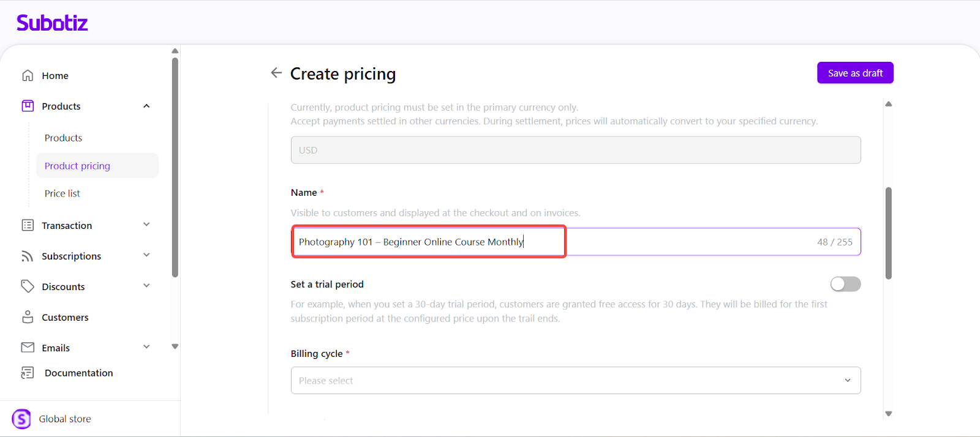
Task: Click the Home icon in sidebar
Action: point(28,75)
